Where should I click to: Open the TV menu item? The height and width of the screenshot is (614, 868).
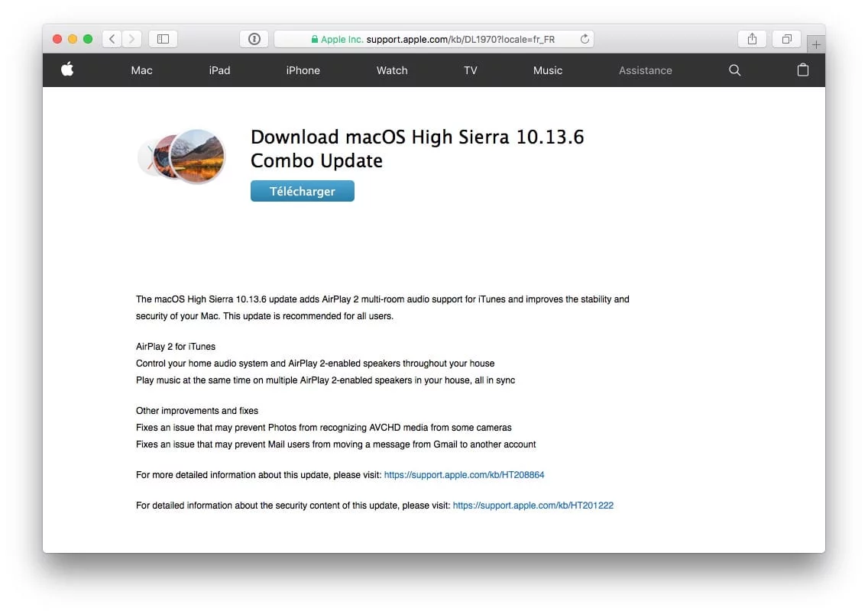click(x=471, y=70)
